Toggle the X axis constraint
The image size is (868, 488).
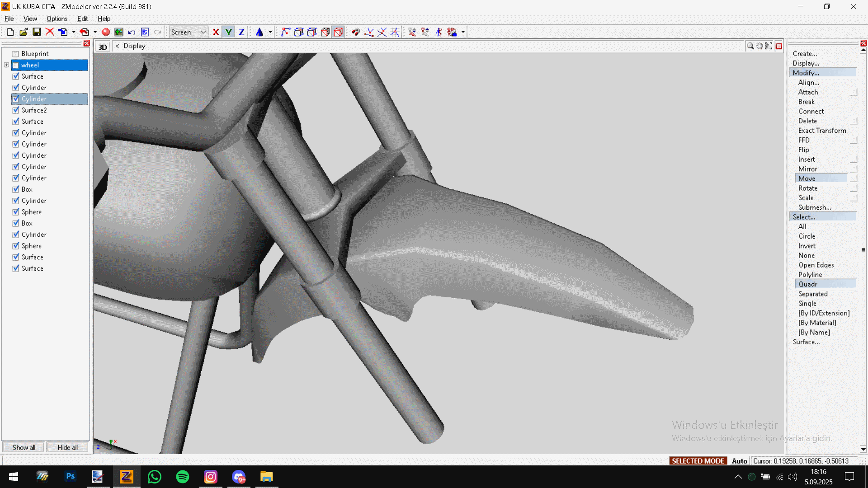tap(216, 32)
